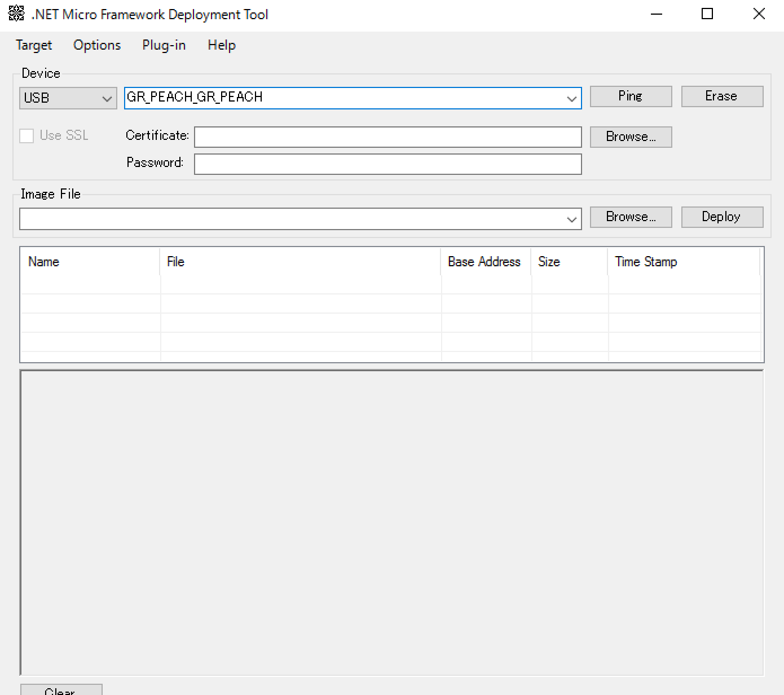Viewport: 784px width, 695px height.
Task: Open the Help menu
Action: click(222, 45)
